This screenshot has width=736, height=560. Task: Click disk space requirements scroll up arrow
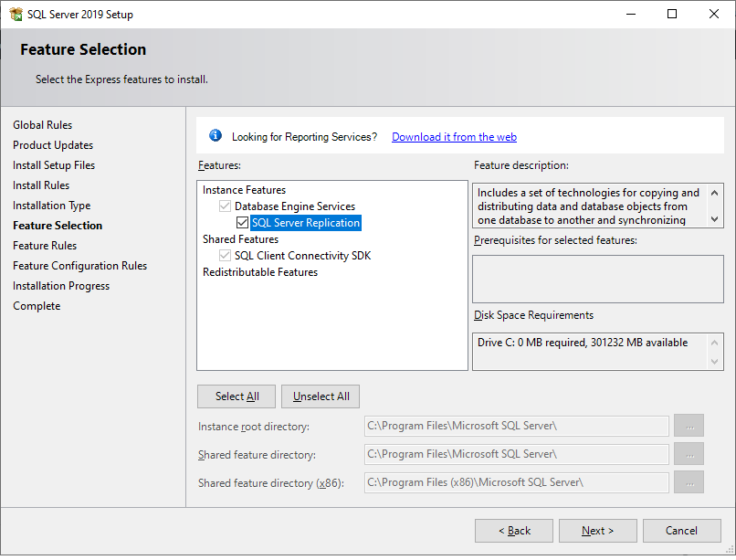point(714,343)
